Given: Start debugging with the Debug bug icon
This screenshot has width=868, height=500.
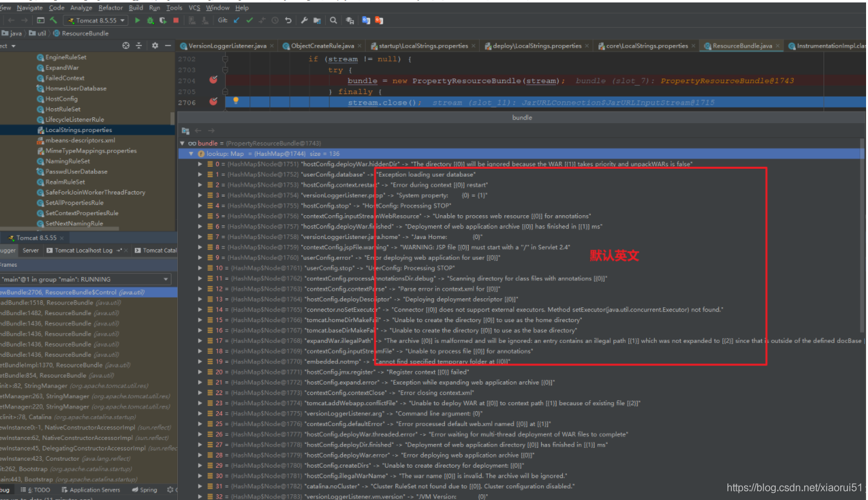Looking at the screenshot, I should (x=150, y=21).
